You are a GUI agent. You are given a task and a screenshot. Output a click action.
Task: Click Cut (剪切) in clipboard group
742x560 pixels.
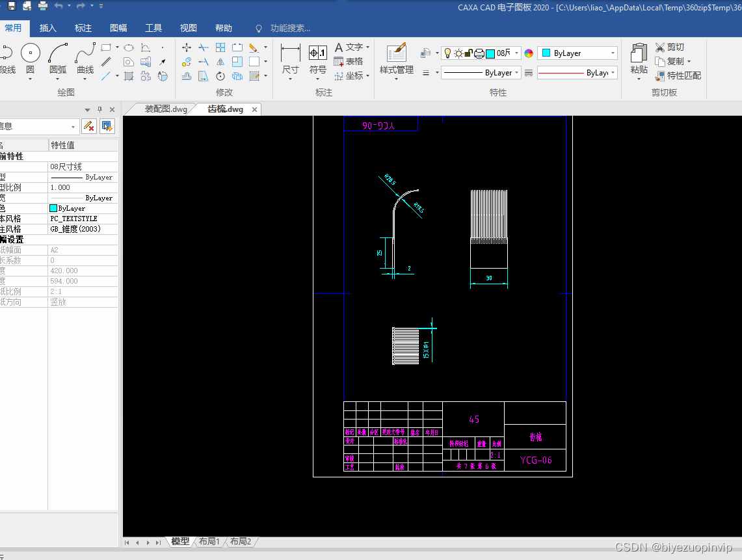(x=670, y=47)
